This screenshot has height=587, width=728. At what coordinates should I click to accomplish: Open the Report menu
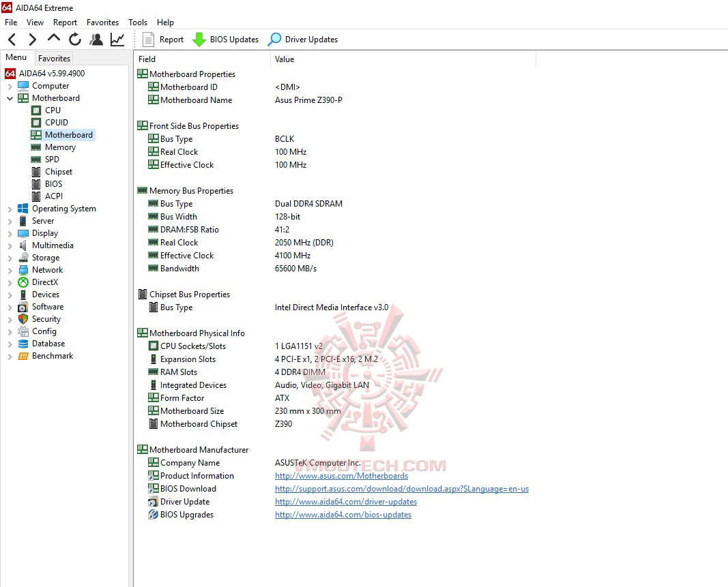click(x=65, y=22)
